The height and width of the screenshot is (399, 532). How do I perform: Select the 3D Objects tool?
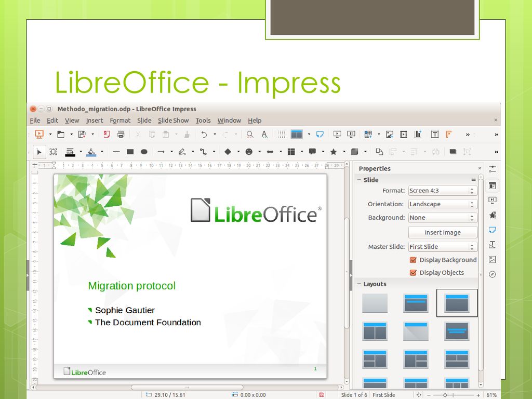354,152
